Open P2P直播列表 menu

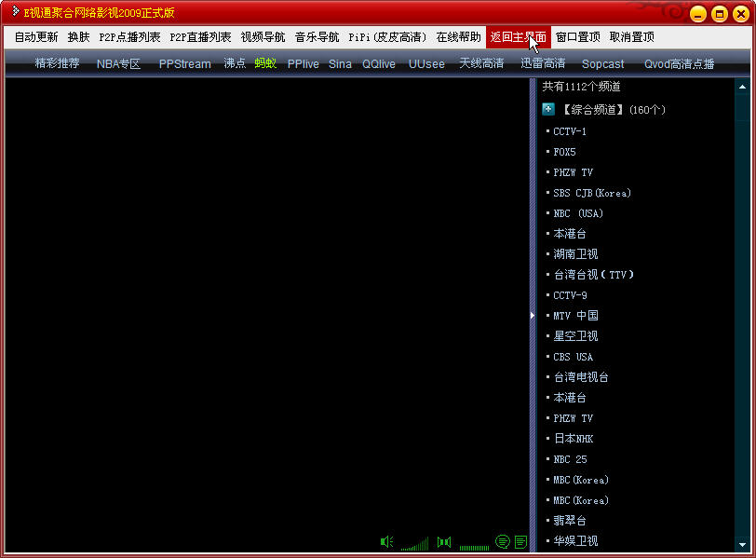coord(200,37)
